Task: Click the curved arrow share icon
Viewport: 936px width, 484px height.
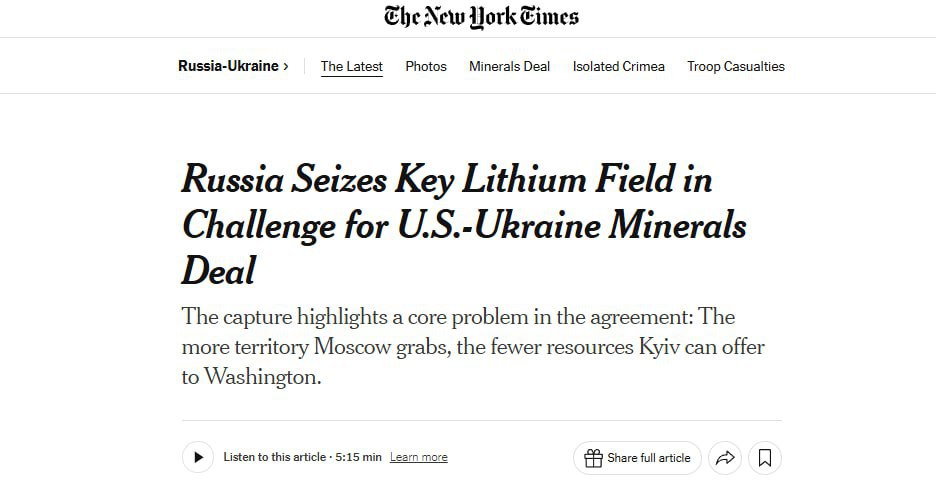Action: point(724,458)
